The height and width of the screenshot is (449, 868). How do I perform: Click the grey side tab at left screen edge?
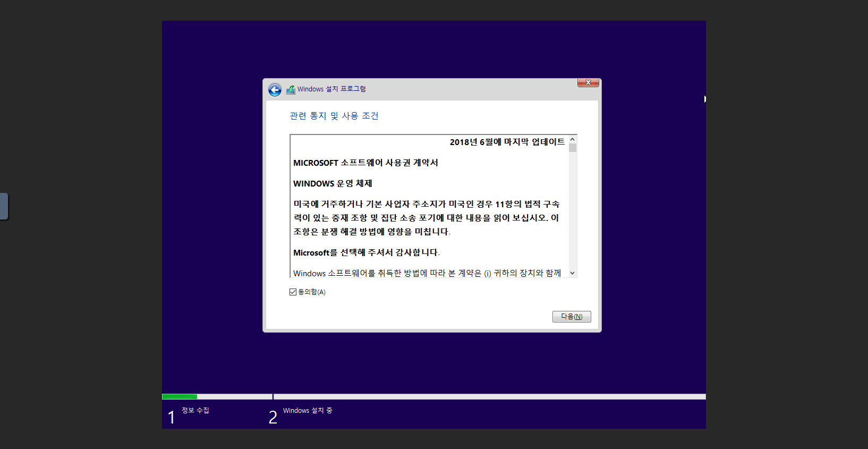(x=4, y=206)
